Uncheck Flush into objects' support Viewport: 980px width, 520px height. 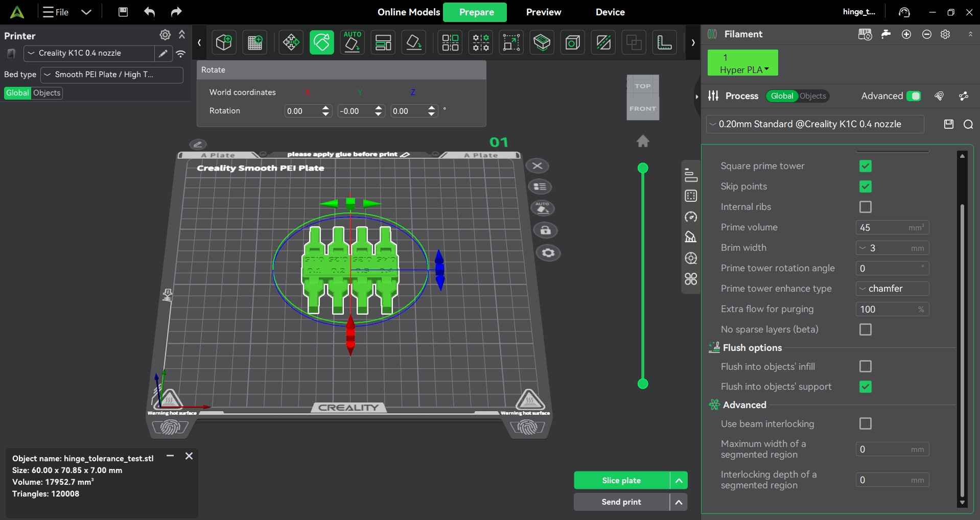click(865, 387)
